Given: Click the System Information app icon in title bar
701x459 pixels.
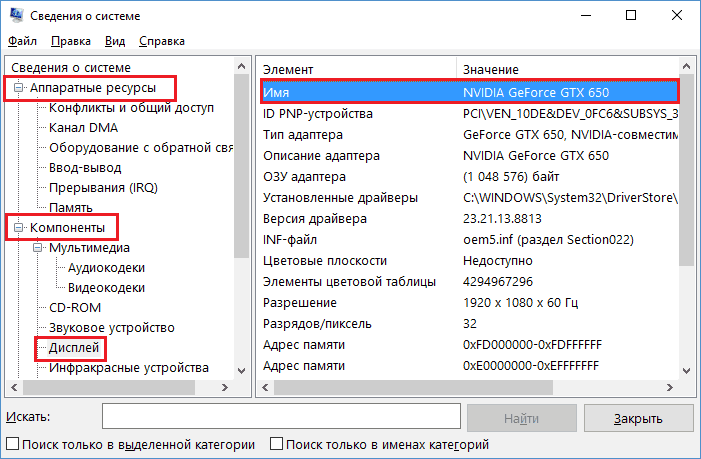Looking at the screenshot, I should [16, 15].
